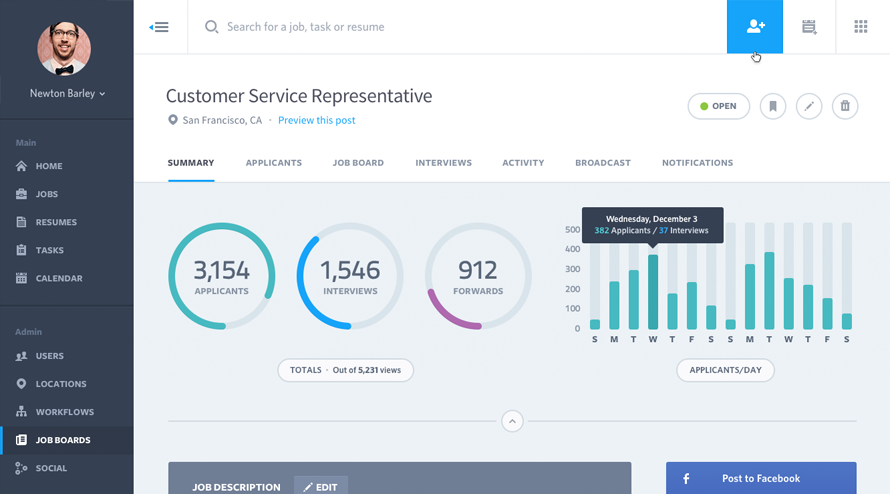Viewport: 890px width, 494px height.
Task: Click the Preview this post link
Action: [x=316, y=120]
